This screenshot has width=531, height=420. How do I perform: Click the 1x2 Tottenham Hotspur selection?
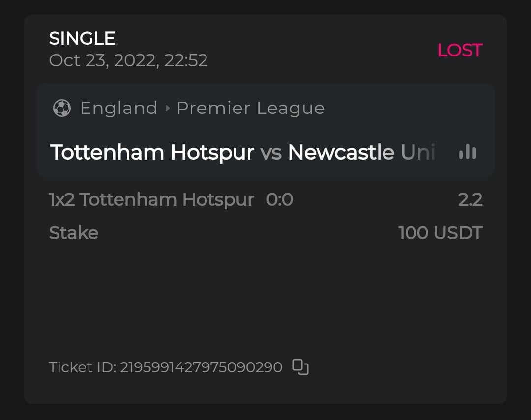(151, 200)
